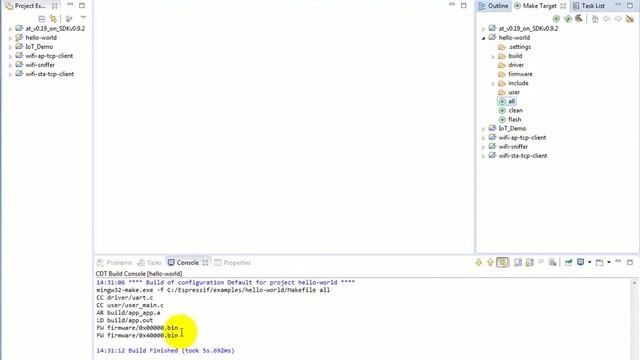The height and width of the screenshot is (360, 640).
Task: Click Forward arrow in Make Target toolbar
Action: pyautogui.click(x=618, y=19)
